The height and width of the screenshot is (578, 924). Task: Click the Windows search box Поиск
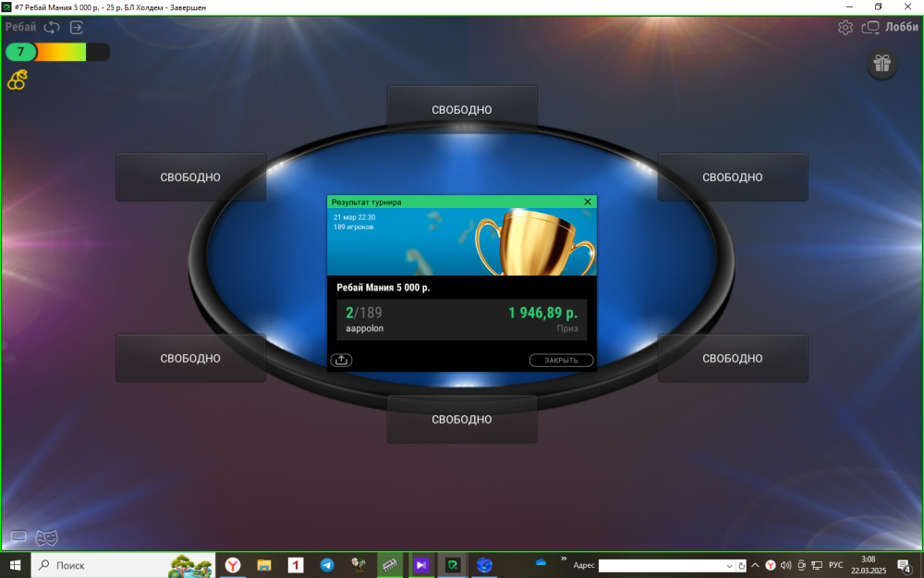(102, 565)
